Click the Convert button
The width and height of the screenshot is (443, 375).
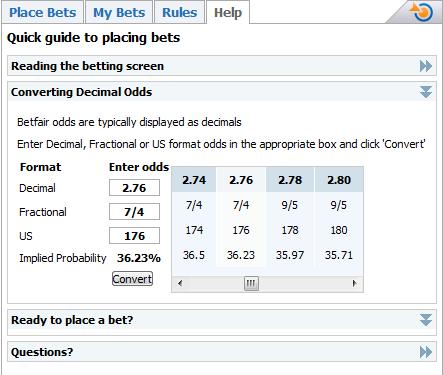tap(132, 279)
